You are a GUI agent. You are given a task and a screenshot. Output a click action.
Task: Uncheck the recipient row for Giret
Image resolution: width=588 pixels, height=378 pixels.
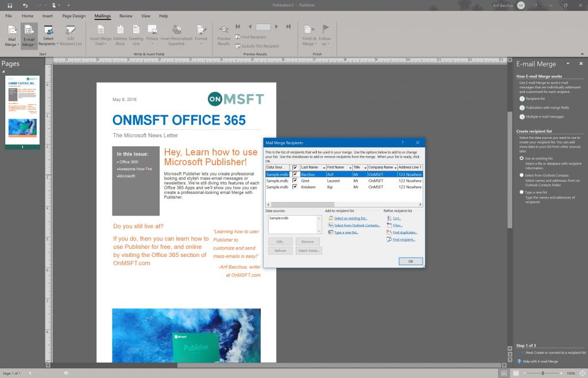(295, 181)
